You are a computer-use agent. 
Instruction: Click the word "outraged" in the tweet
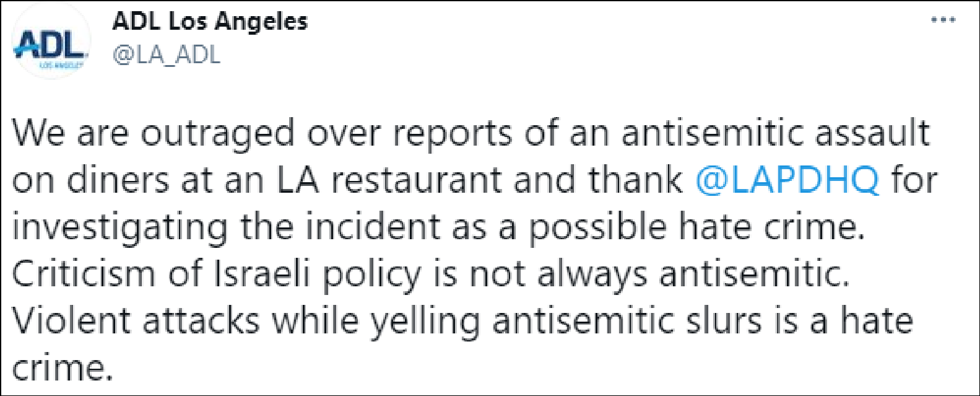coord(217,134)
